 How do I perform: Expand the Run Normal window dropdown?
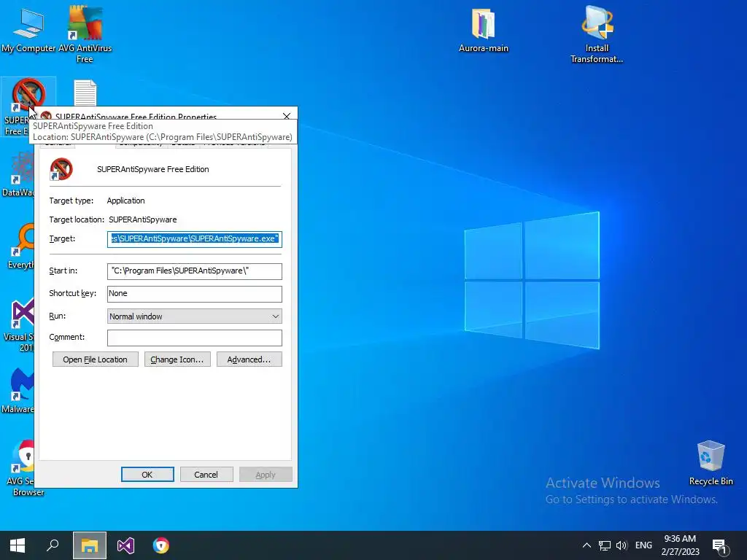pos(194,316)
